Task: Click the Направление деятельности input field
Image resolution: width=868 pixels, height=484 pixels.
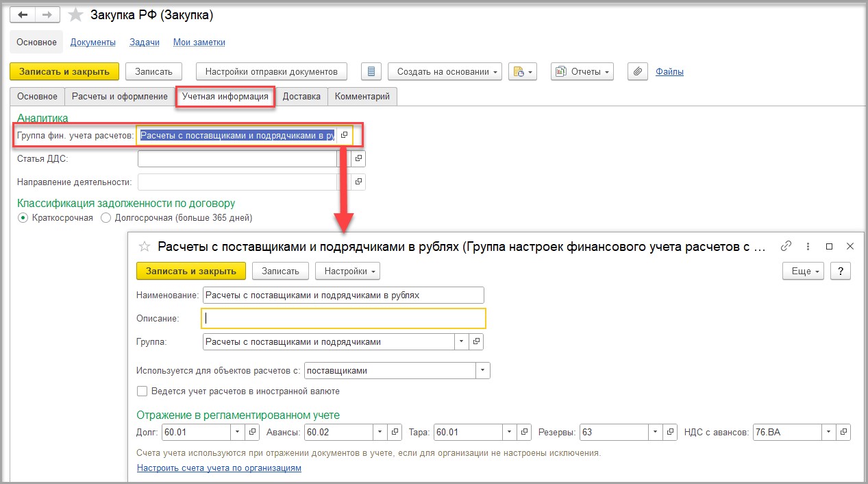Action: tap(237, 182)
